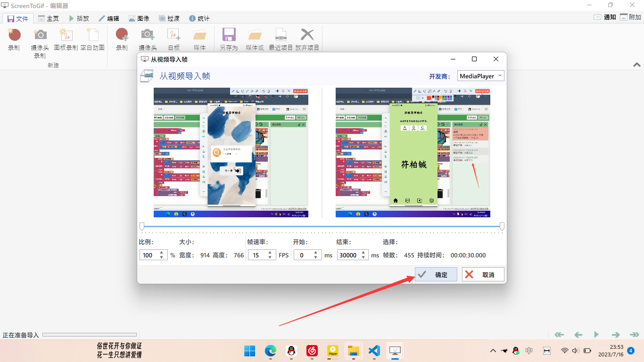Cancel the import with 取消
Screen dimensions: 644x362
point(483,274)
